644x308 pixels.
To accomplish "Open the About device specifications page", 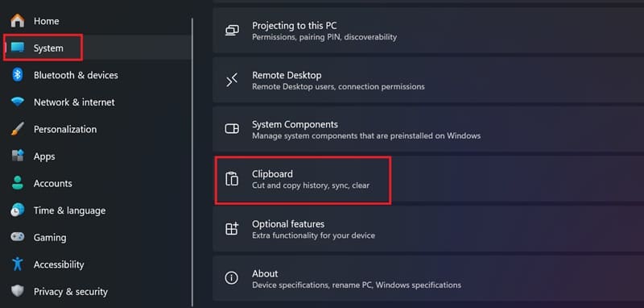I will point(428,278).
